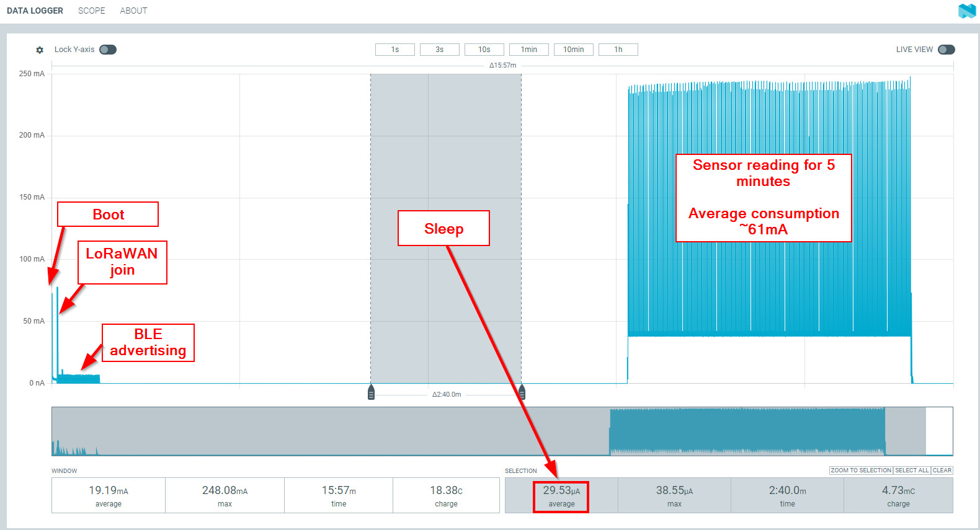This screenshot has width=980, height=530.
Task: Open the Scope tab
Action: coord(91,11)
